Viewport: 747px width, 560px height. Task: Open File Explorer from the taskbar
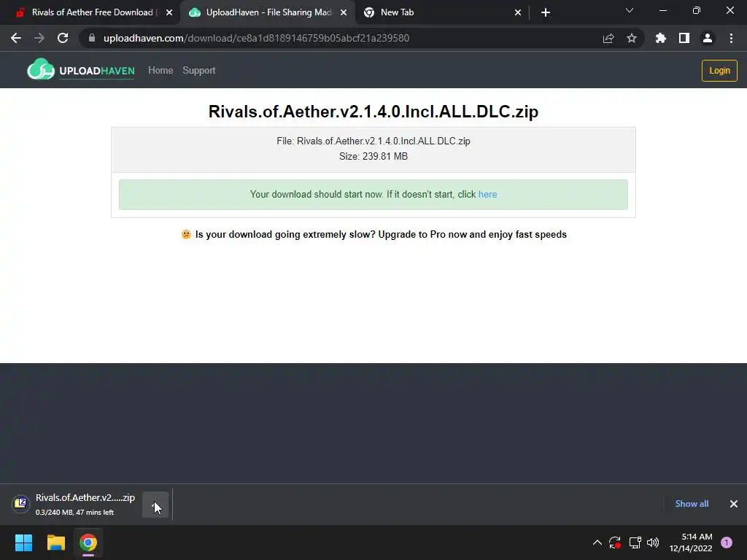tap(55, 542)
